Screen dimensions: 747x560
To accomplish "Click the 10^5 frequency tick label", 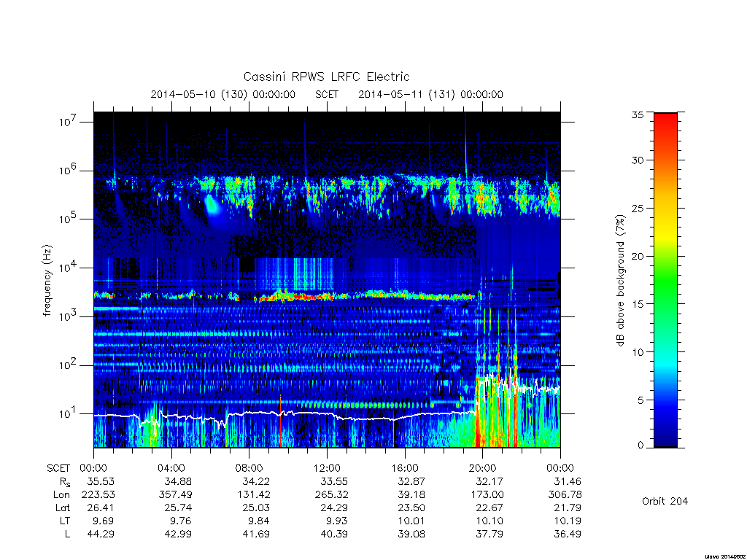I will 68,219.
